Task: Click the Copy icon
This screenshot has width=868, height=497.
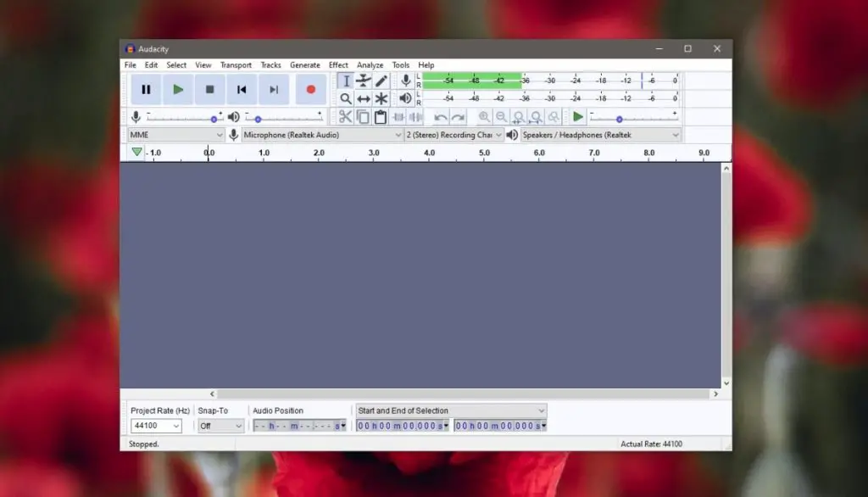Action: (363, 117)
